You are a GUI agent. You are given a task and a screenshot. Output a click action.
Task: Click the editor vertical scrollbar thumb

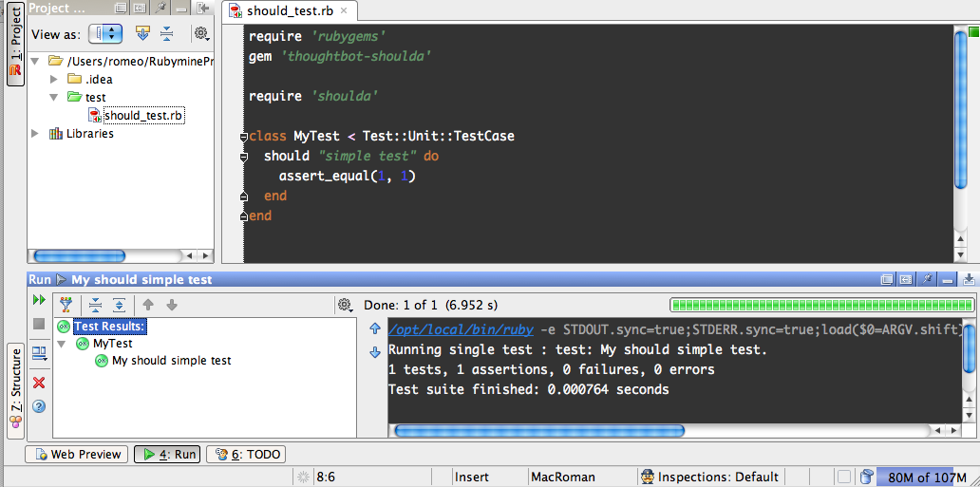click(x=961, y=109)
